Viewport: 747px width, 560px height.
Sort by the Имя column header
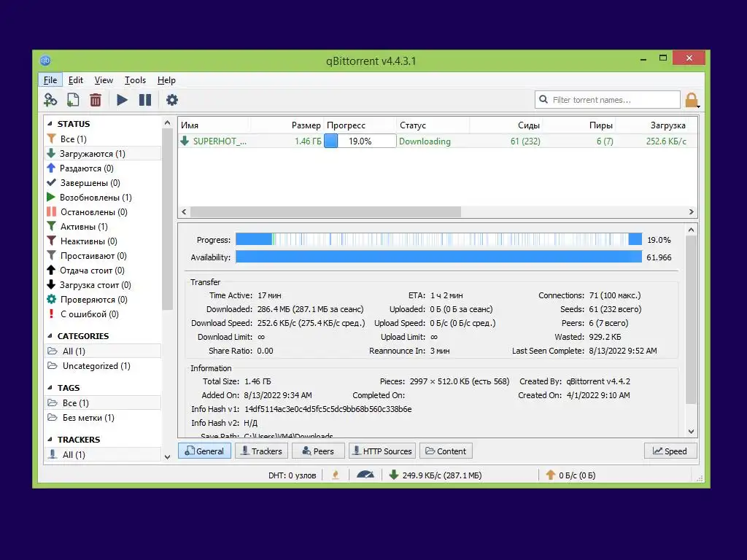[214, 125]
